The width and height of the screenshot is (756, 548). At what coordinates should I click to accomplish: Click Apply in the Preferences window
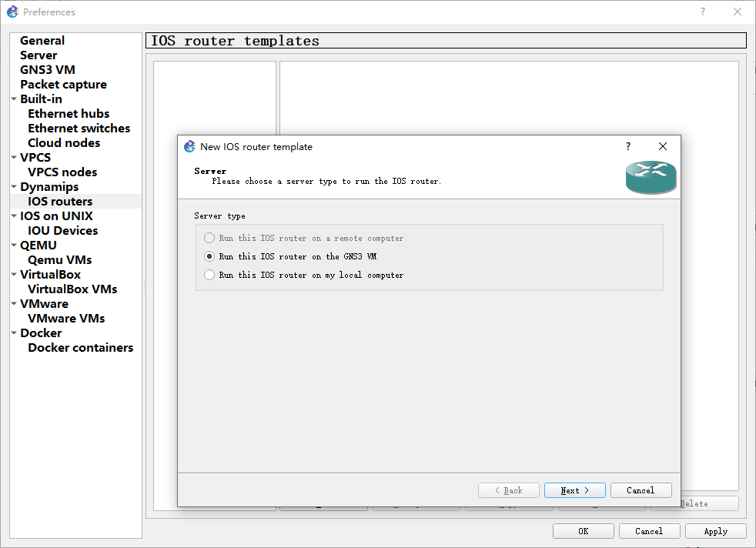[x=715, y=531]
